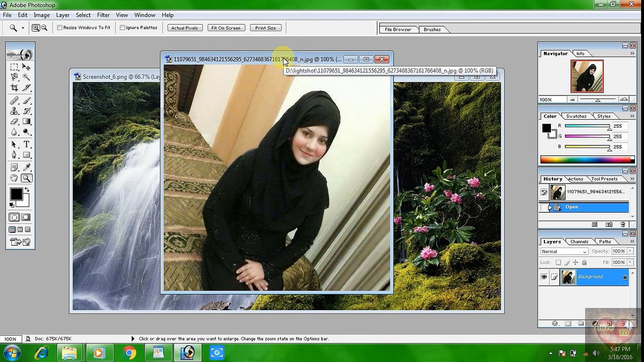Switch to the Channels tab
644x362 pixels.
tap(579, 241)
